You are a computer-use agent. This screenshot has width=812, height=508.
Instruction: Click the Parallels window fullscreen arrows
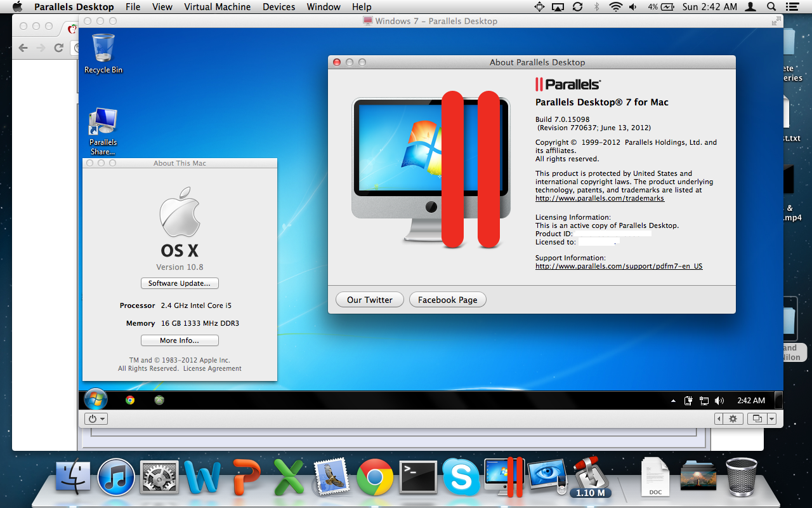pos(775,21)
